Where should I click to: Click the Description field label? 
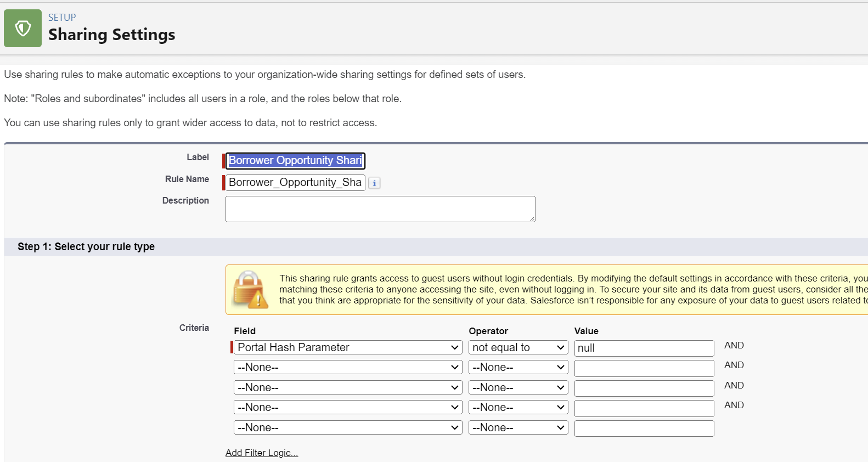tap(185, 201)
